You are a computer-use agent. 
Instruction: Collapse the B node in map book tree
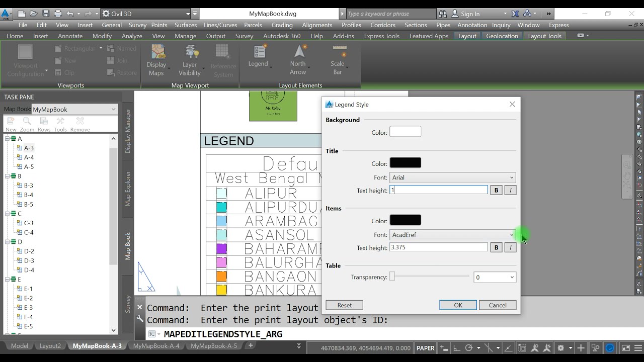8,176
